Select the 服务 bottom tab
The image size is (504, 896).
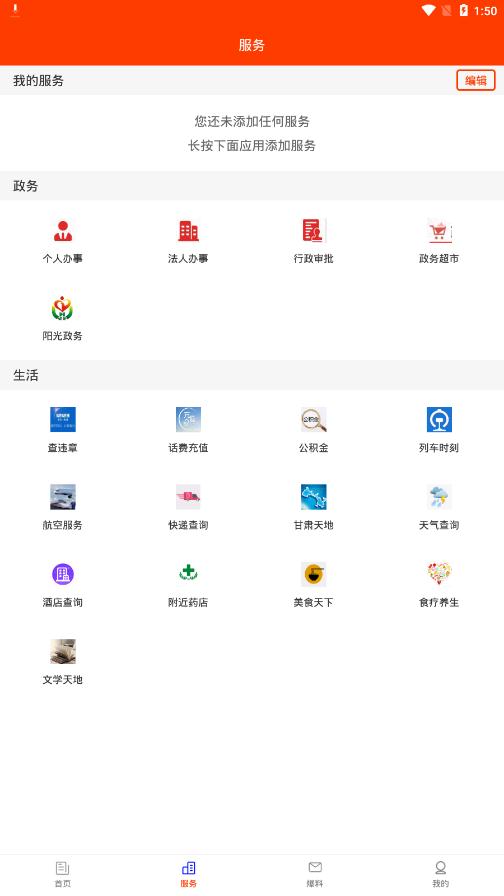pos(189,874)
